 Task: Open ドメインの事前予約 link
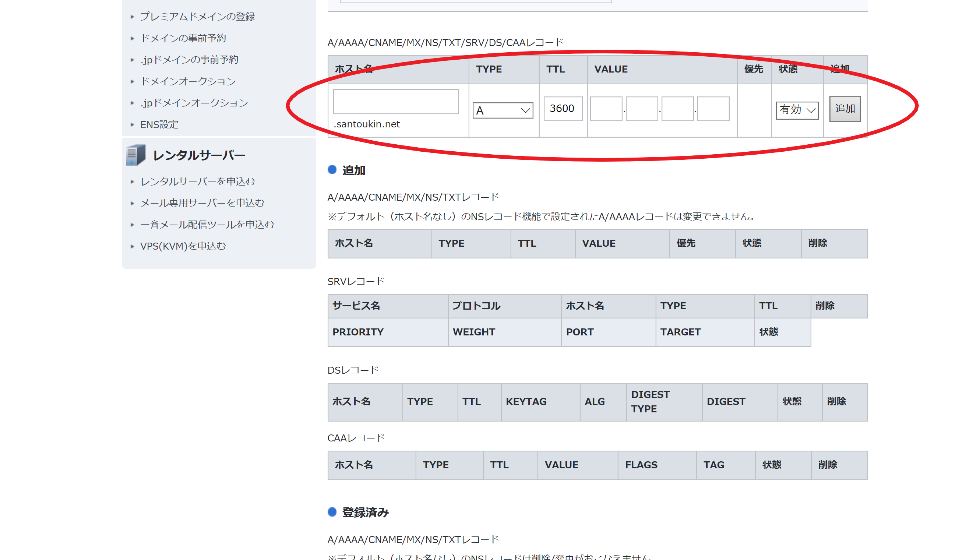coord(183,38)
